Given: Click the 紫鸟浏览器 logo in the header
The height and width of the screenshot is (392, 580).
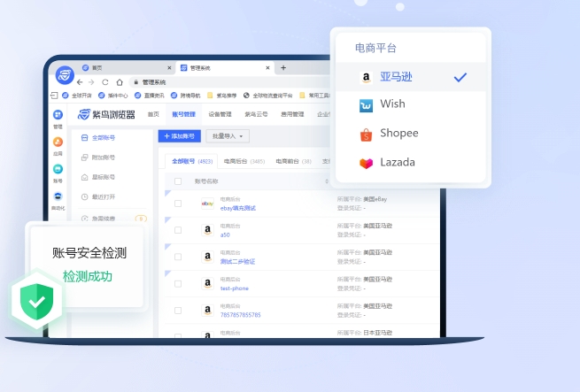Looking at the screenshot, I should pos(106,115).
